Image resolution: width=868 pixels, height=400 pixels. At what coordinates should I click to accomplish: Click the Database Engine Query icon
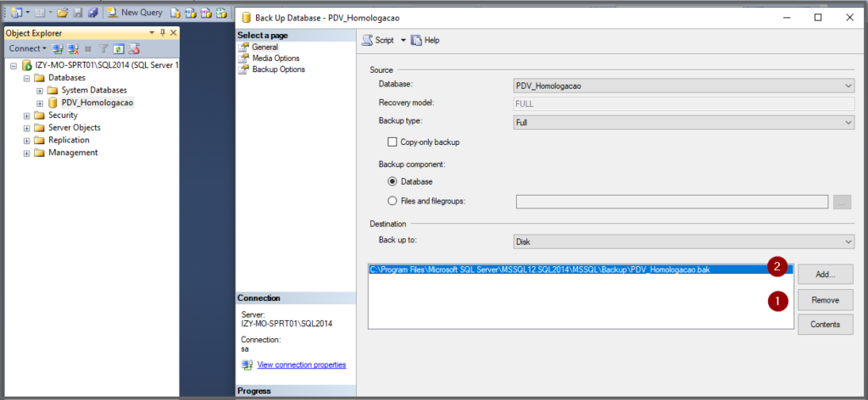pyautogui.click(x=175, y=12)
